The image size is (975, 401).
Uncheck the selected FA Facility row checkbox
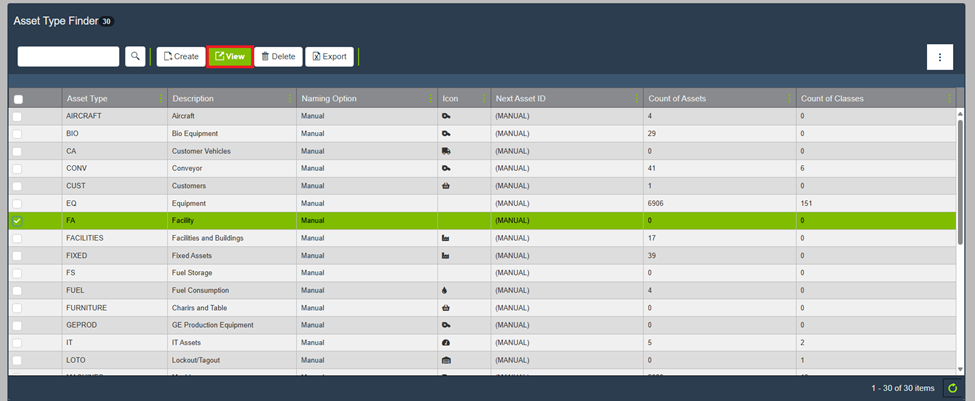(18, 221)
